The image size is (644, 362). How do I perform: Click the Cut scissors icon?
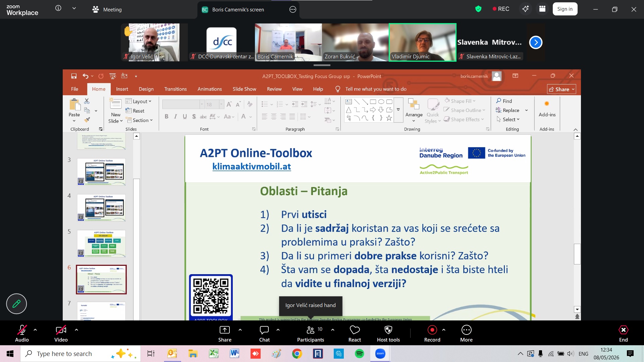pos(87,101)
